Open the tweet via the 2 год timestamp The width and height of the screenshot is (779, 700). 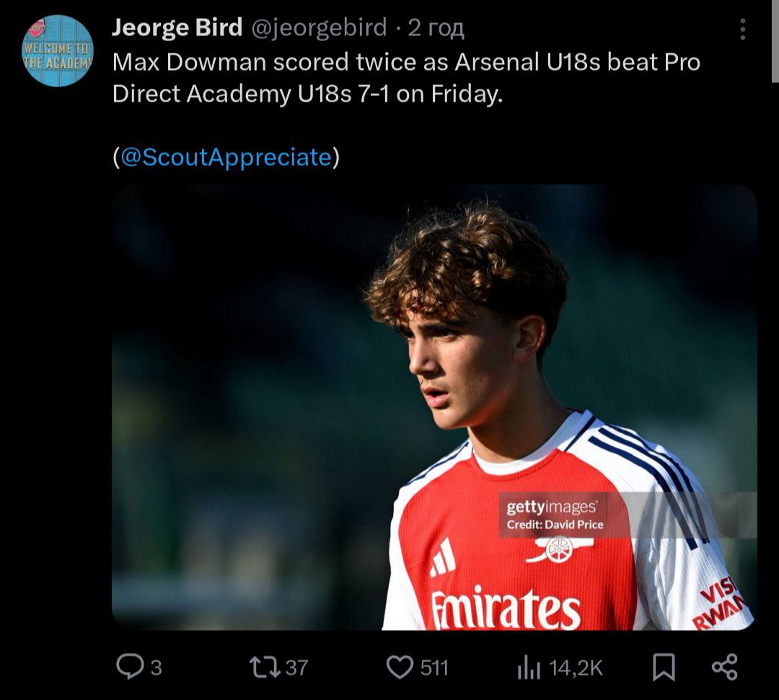(436, 28)
